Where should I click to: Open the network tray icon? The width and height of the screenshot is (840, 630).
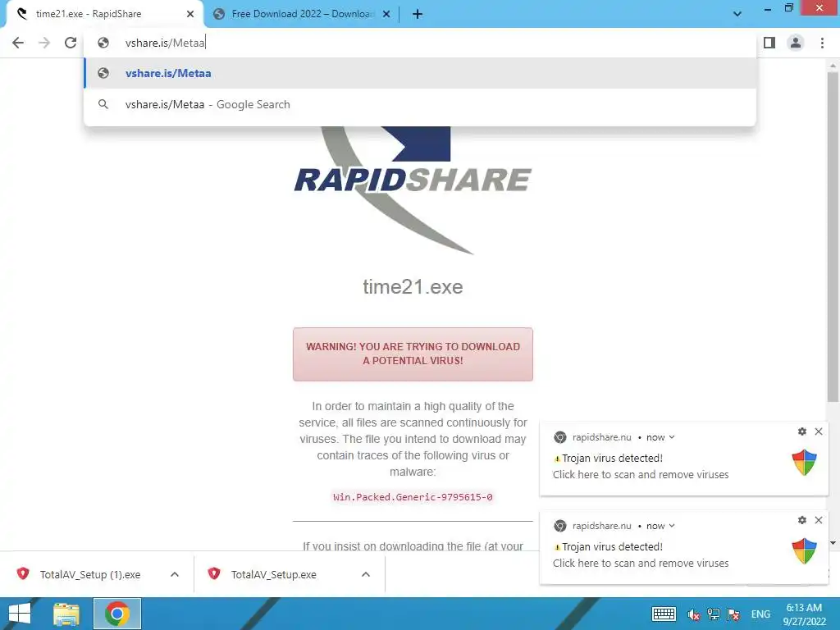coord(714,614)
